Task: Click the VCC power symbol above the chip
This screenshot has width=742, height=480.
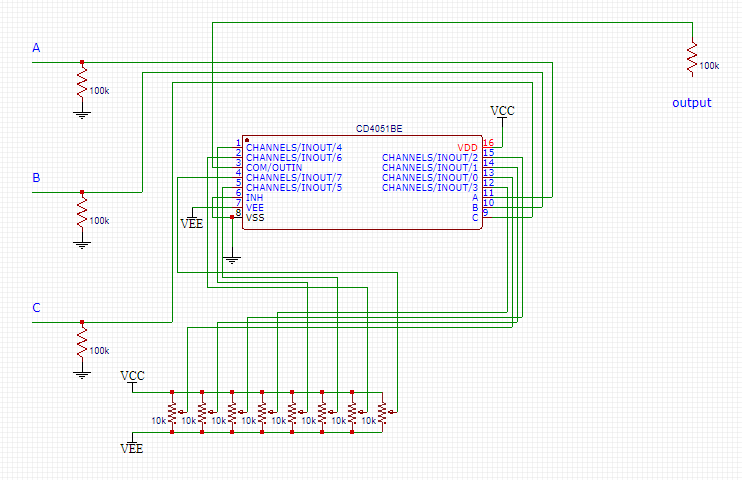Action: tap(502, 111)
